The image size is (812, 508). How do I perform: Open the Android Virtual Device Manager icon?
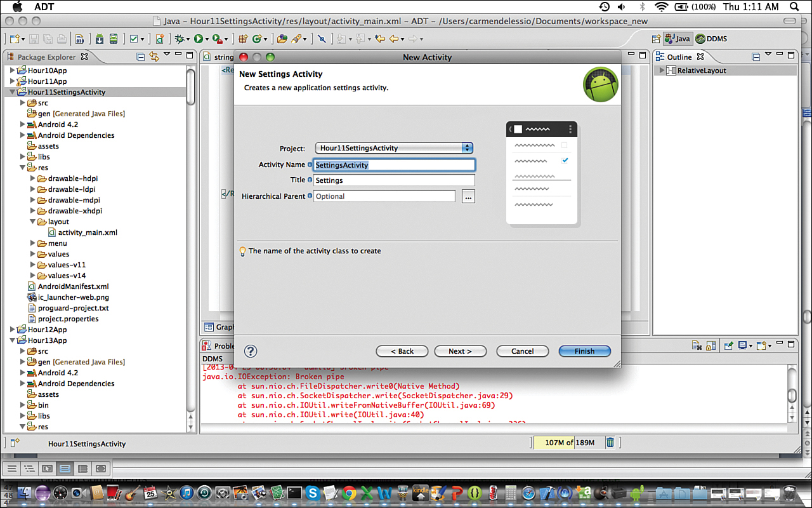click(x=114, y=39)
